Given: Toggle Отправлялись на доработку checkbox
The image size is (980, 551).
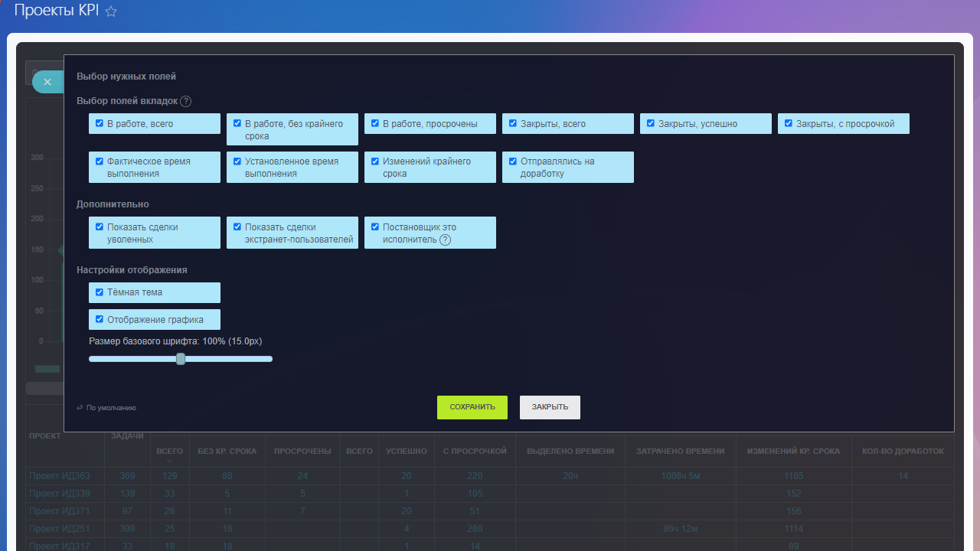Looking at the screenshot, I should pos(513,161).
